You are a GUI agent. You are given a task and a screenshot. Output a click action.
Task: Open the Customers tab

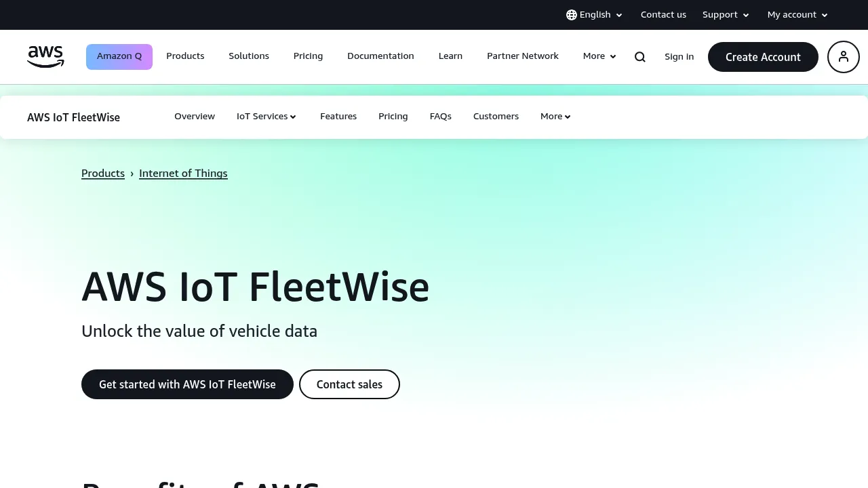(496, 117)
